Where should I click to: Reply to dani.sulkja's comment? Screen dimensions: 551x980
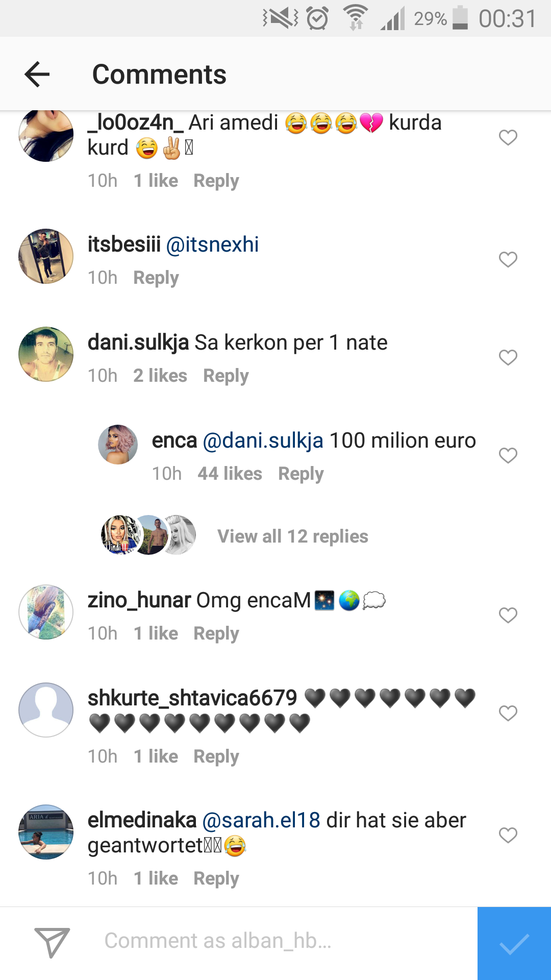(x=226, y=376)
